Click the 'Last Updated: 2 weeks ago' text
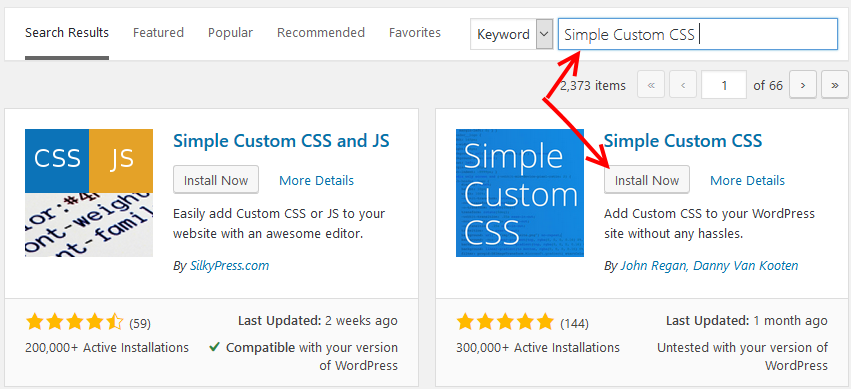Image resolution: width=851 pixels, height=389 pixels. [317, 321]
